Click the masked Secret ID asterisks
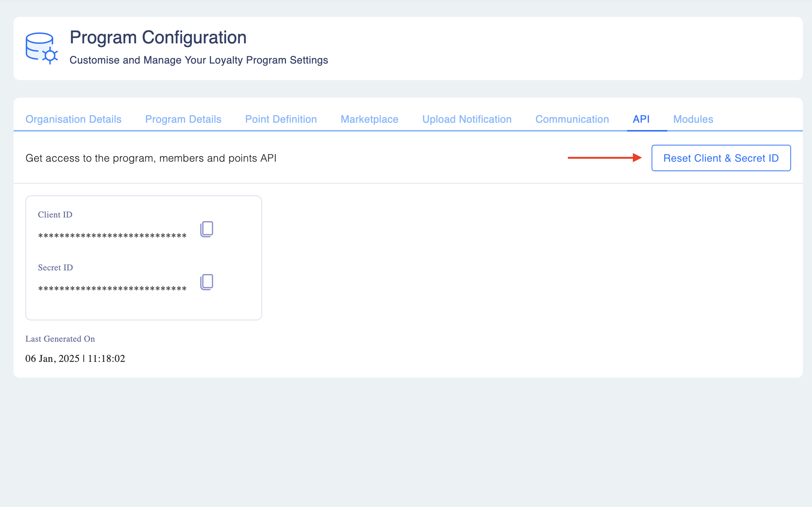 pos(112,288)
